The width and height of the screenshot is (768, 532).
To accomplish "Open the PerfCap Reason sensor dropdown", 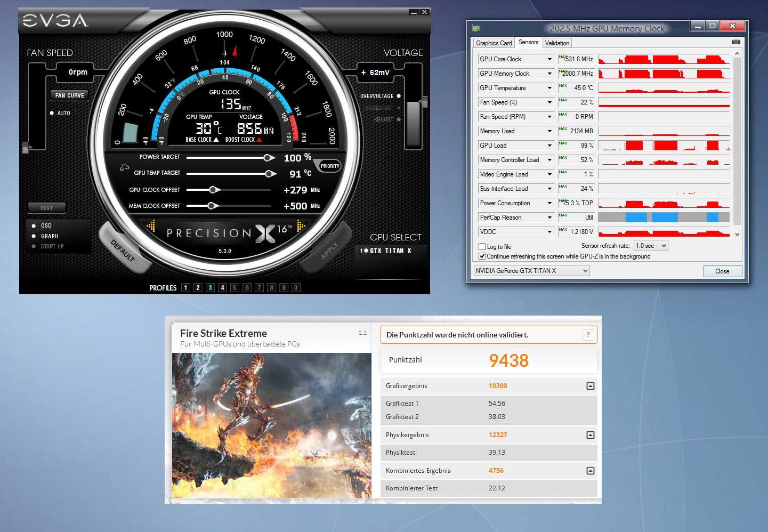I will click(x=549, y=217).
